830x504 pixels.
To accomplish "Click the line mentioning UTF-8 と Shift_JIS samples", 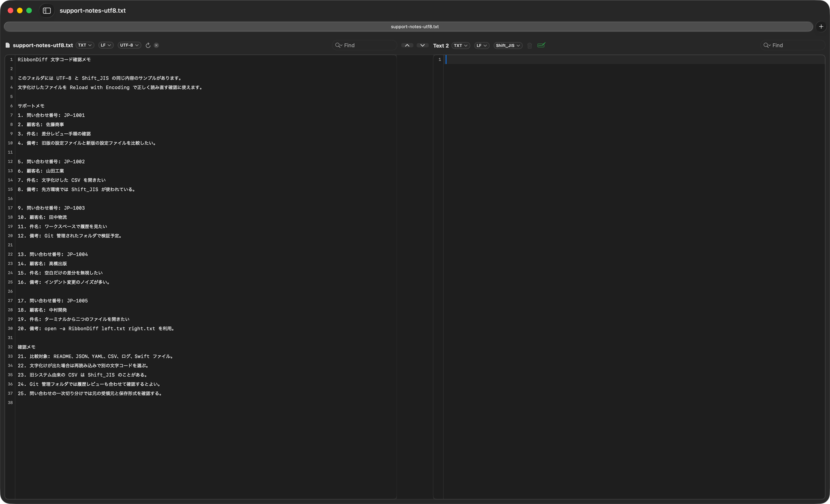I will pyautogui.click(x=100, y=78).
